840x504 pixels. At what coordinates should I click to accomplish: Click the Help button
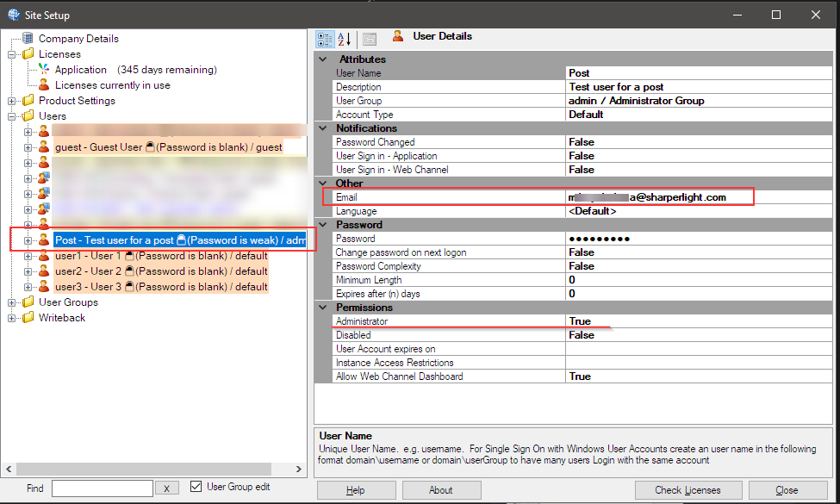pyautogui.click(x=357, y=490)
